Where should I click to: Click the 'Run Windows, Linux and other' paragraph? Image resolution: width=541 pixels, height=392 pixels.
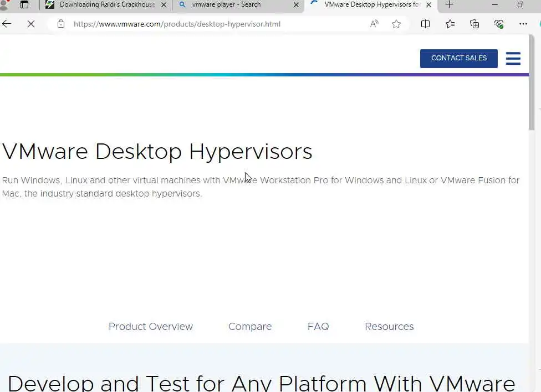(261, 187)
